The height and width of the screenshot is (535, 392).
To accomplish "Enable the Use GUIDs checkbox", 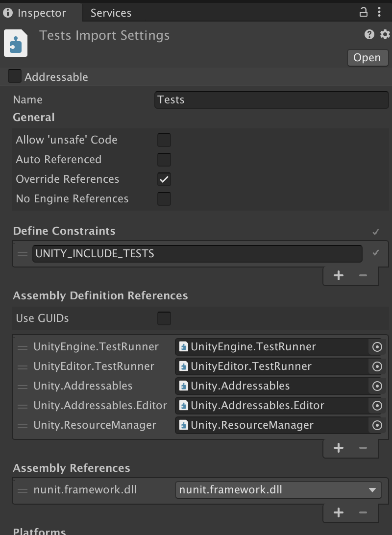I will (164, 318).
